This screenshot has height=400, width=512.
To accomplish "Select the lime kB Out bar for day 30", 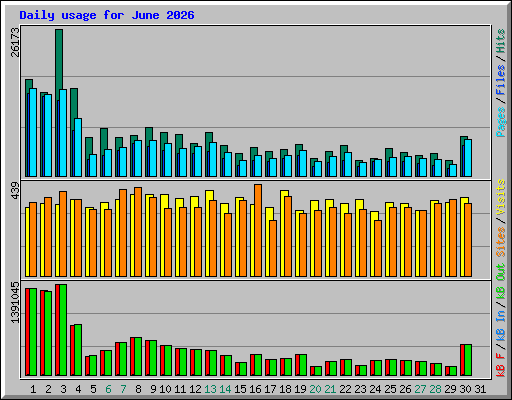I will click(468, 360).
